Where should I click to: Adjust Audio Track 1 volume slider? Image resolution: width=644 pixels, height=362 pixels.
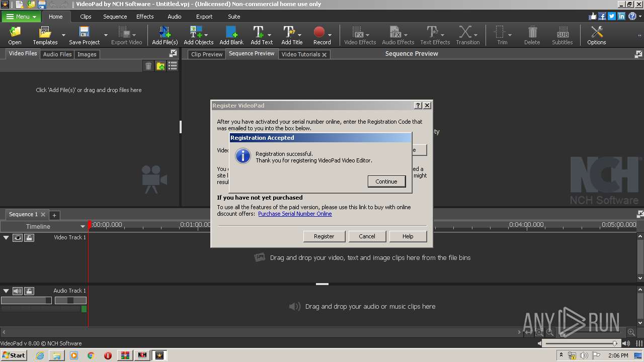27,300
